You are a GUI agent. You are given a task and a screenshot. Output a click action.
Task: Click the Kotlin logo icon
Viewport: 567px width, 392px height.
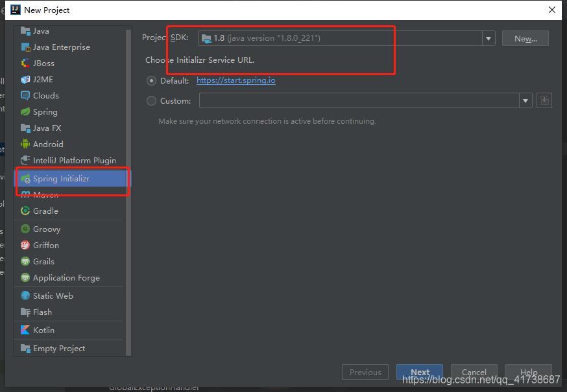[25, 330]
